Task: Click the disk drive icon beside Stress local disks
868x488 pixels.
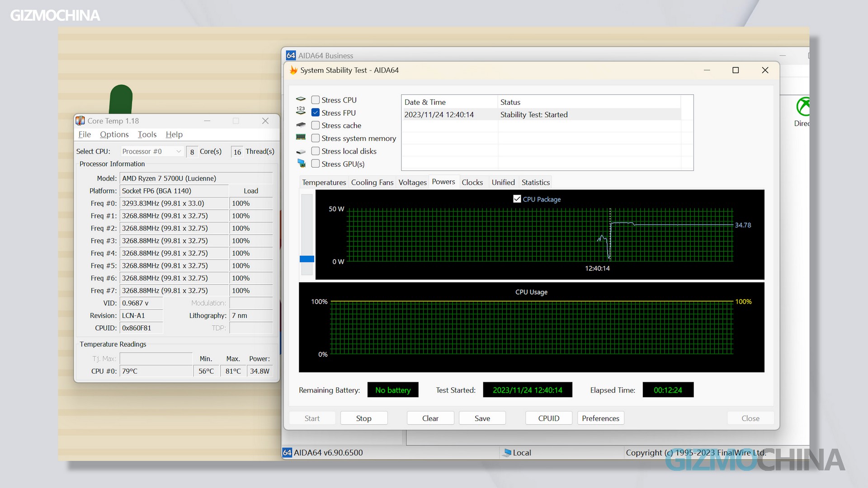Action: coord(301,152)
